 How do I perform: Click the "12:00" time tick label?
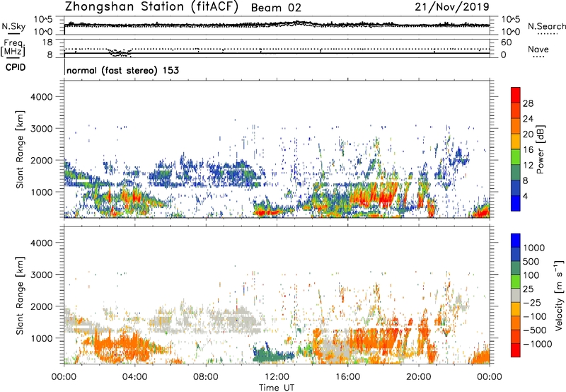(x=277, y=377)
